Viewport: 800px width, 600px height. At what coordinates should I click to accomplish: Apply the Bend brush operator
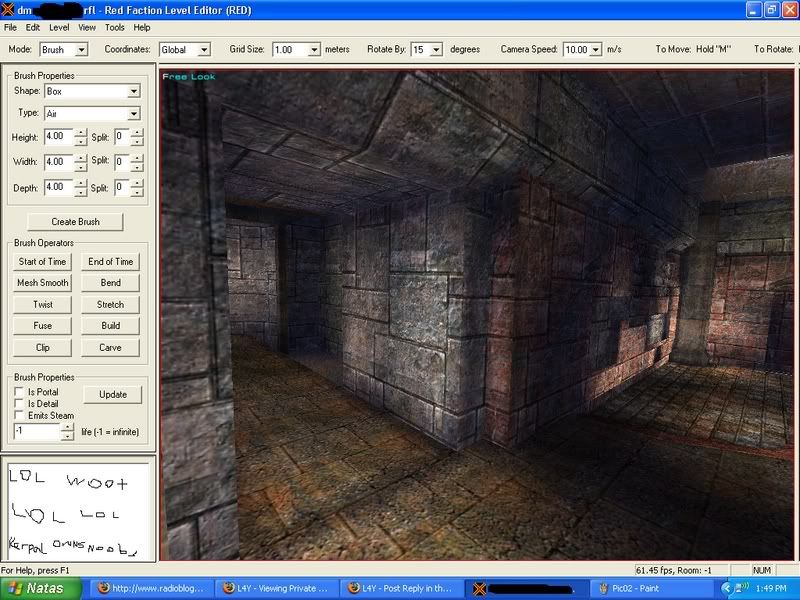tap(110, 283)
